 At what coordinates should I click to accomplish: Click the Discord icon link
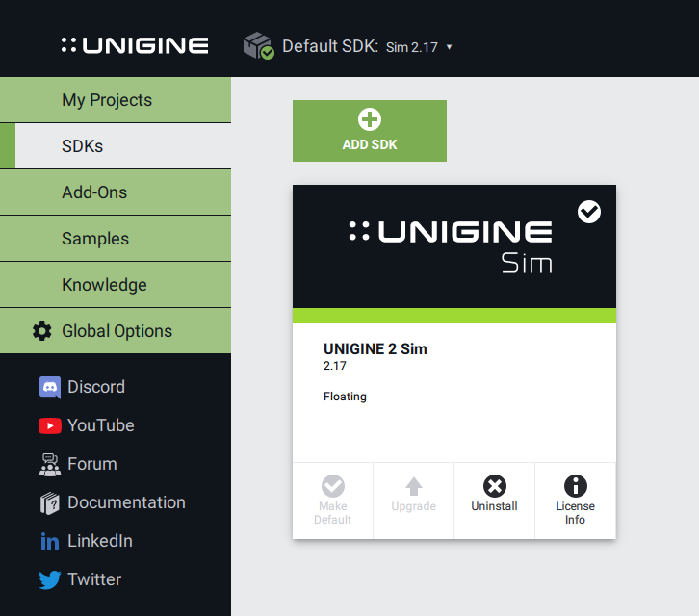(x=50, y=387)
